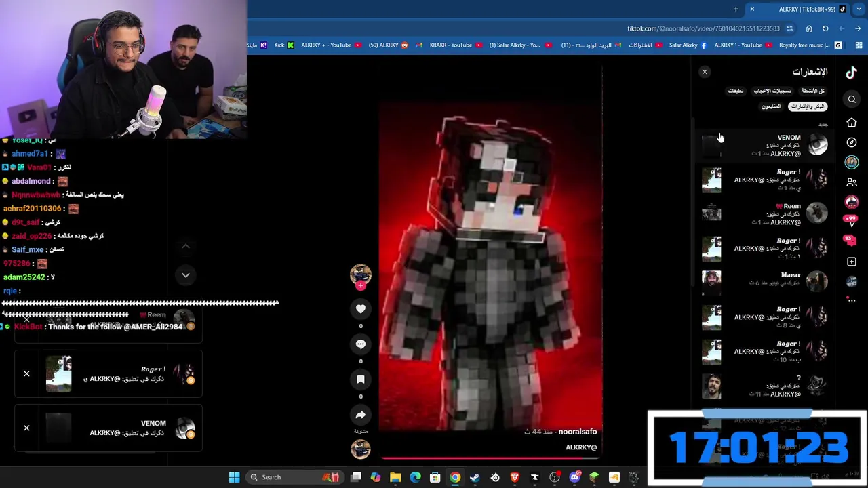Open Brave browser from taskbar
This screenshot has height=488, width=868.
(515, 477)
